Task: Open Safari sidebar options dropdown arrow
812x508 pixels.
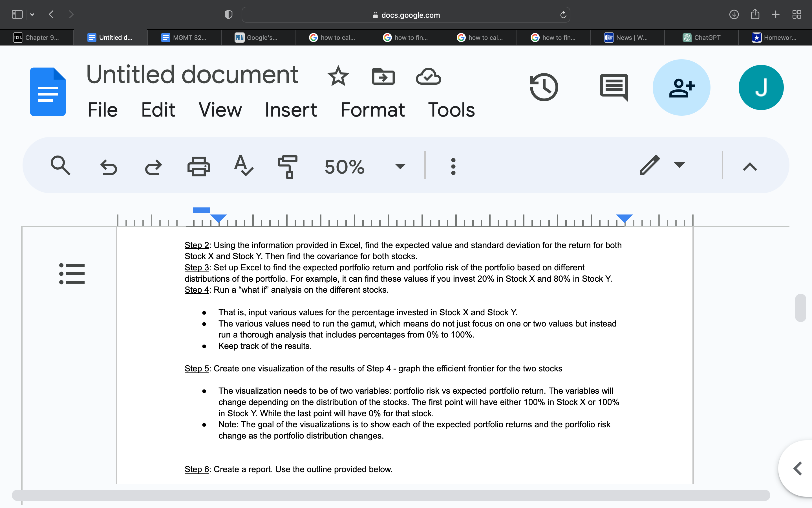Action: [32, 14]
